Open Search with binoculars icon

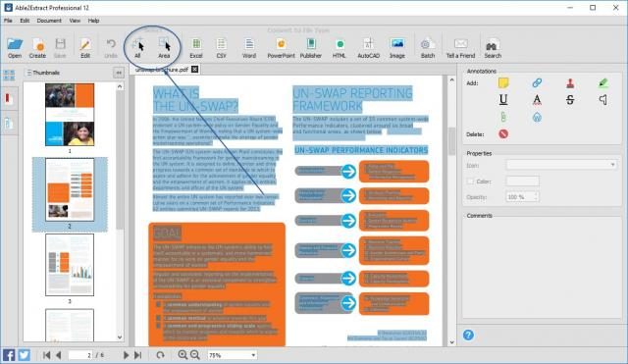[x=493, y=48]
